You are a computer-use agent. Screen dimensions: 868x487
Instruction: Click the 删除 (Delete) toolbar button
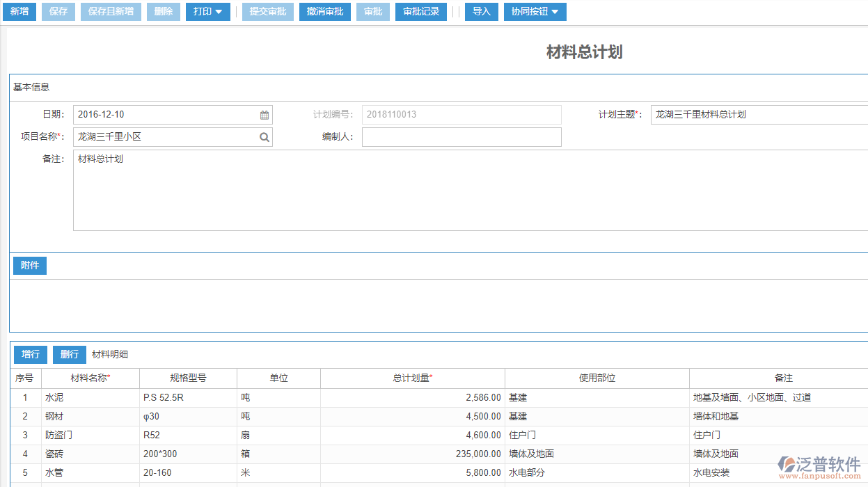[x=163, y=11]
